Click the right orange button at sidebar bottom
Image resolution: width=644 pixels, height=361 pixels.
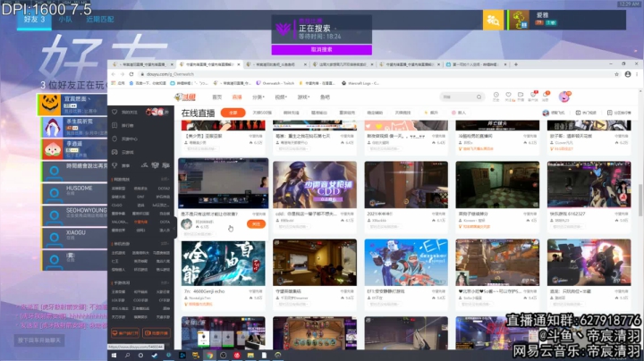click(x=157, y=333)
